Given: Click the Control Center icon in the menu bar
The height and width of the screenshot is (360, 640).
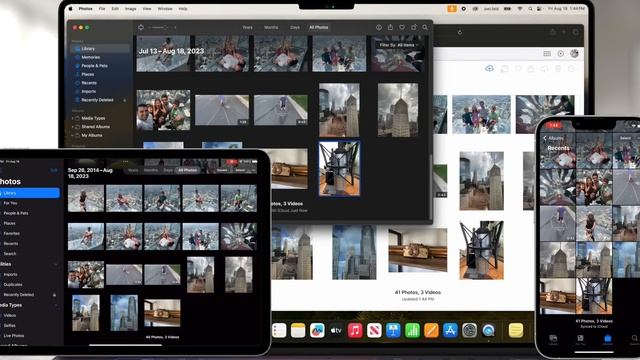Looking at the screenshot, I should 539,9.
